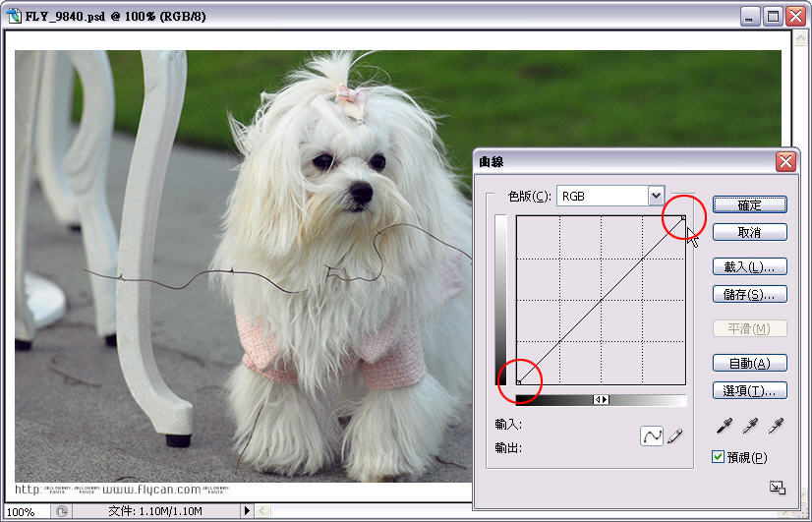Screen dimensions: 812x522
Task: Choose the pencil draw-curve tool
Action: point(674,436)
